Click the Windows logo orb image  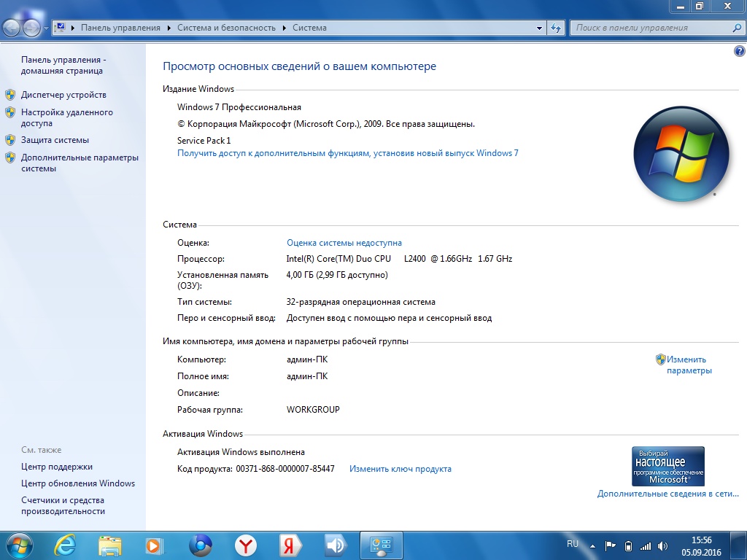coord(681,153)
